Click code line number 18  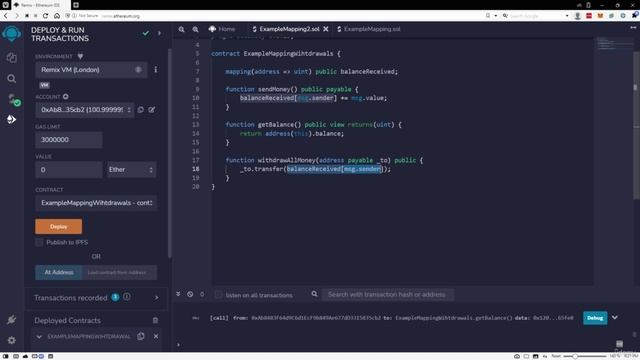pos(196,169)
